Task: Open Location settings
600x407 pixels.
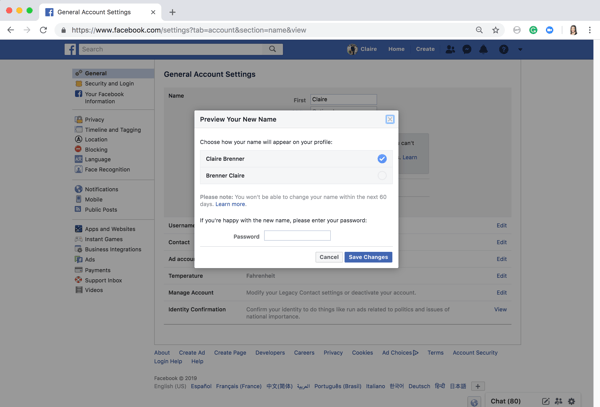Action: 96,140
